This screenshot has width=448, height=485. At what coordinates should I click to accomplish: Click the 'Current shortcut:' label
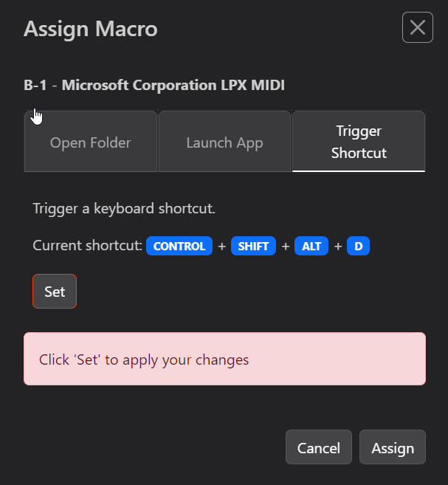[x=87, y=246]
